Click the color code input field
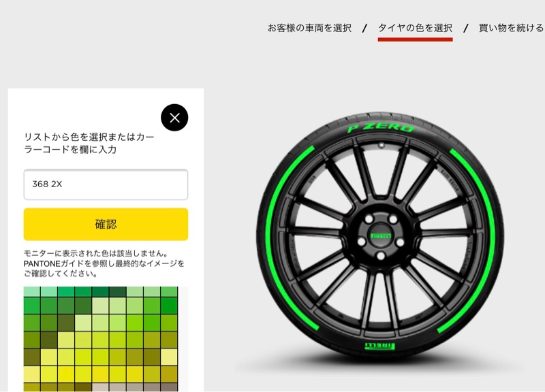The image size is (545, 392). (106, 184)
